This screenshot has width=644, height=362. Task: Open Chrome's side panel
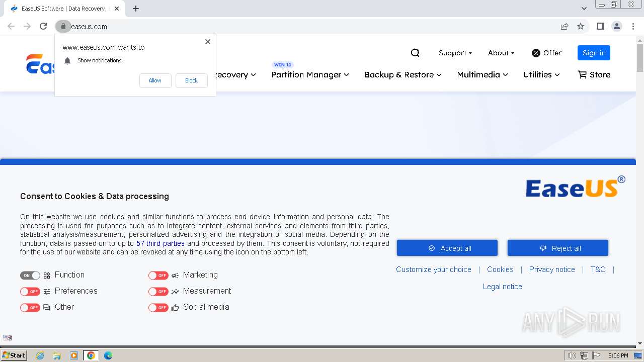[x=600, y=26]
